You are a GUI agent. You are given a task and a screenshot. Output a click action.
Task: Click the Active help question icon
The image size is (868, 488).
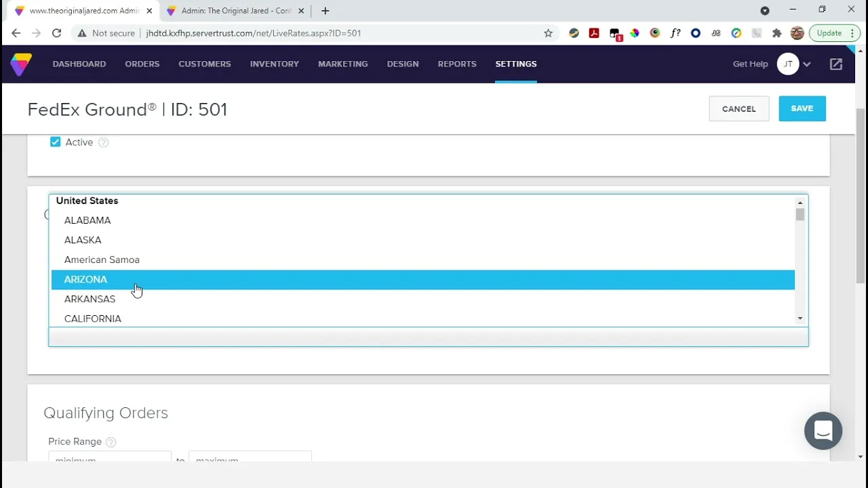[103, 142]
